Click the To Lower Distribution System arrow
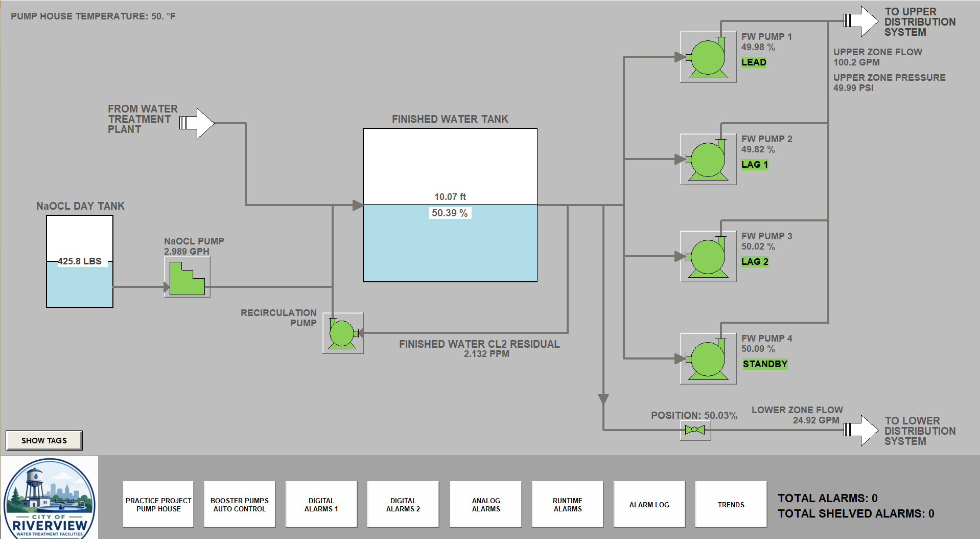 861,430
